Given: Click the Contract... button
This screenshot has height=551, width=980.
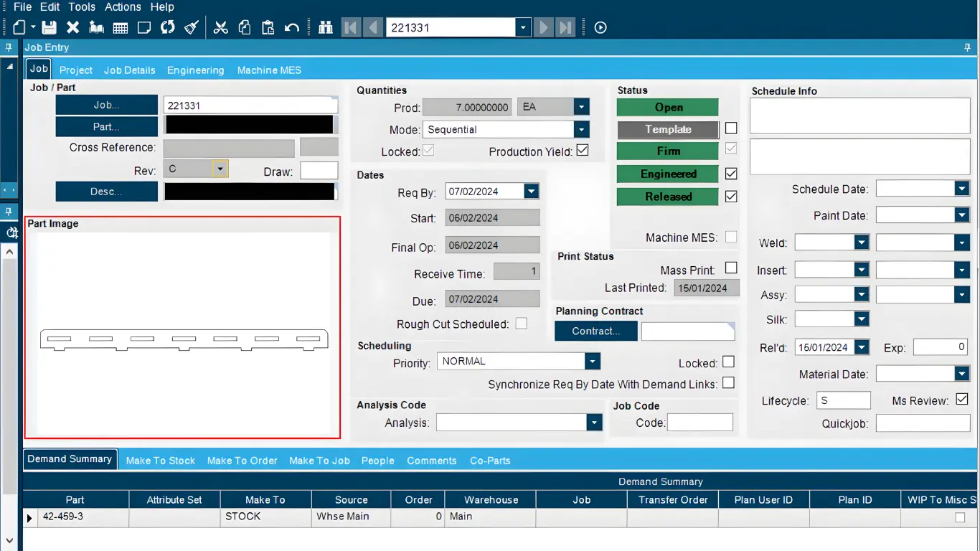Looking at the screenshot, I should click(x=595, y=331).
